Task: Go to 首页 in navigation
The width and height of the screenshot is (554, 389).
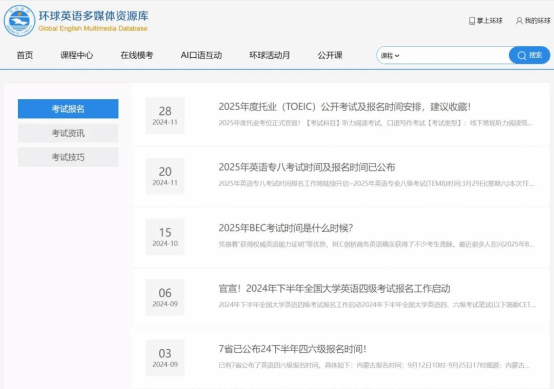Action: click(25, 55)
